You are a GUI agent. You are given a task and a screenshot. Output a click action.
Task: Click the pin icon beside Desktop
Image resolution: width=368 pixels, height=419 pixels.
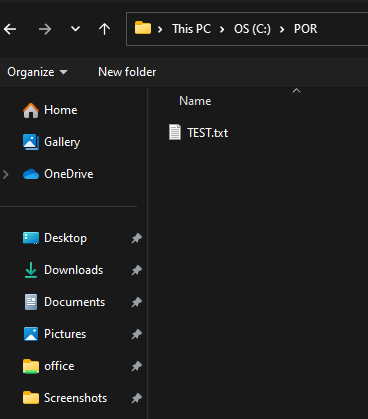pos(137,238)
